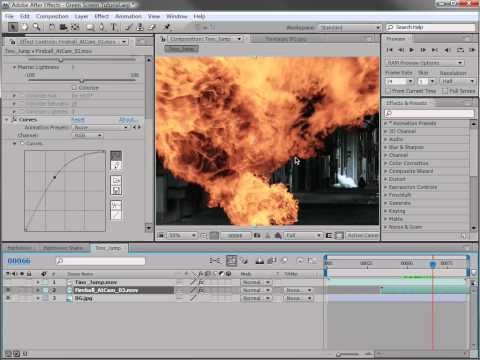The height and width of the screenshot is (360, 480).
Task: Click the About link for Curves
Action: tap(127, 120)
